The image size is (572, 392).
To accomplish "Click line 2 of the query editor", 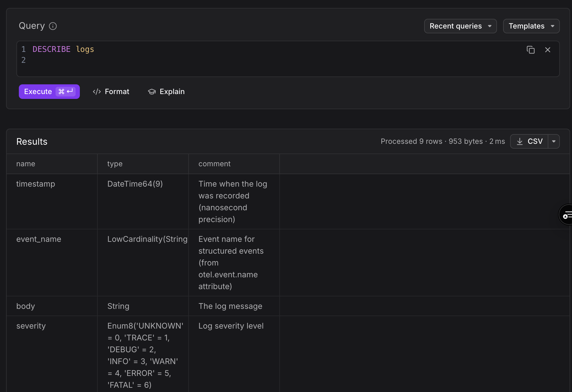I will click(91, 60).
